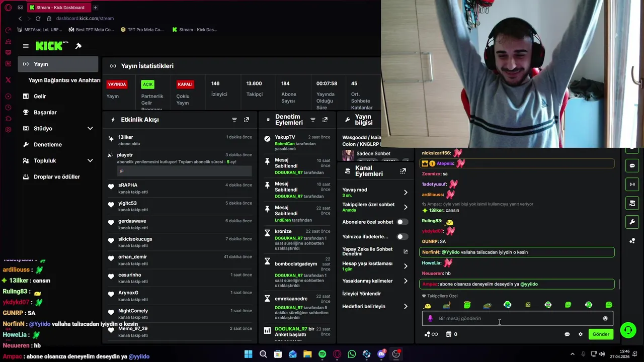Click the Gönder send button
Viewport: 644px width, 362px height.
click(601, 334)
